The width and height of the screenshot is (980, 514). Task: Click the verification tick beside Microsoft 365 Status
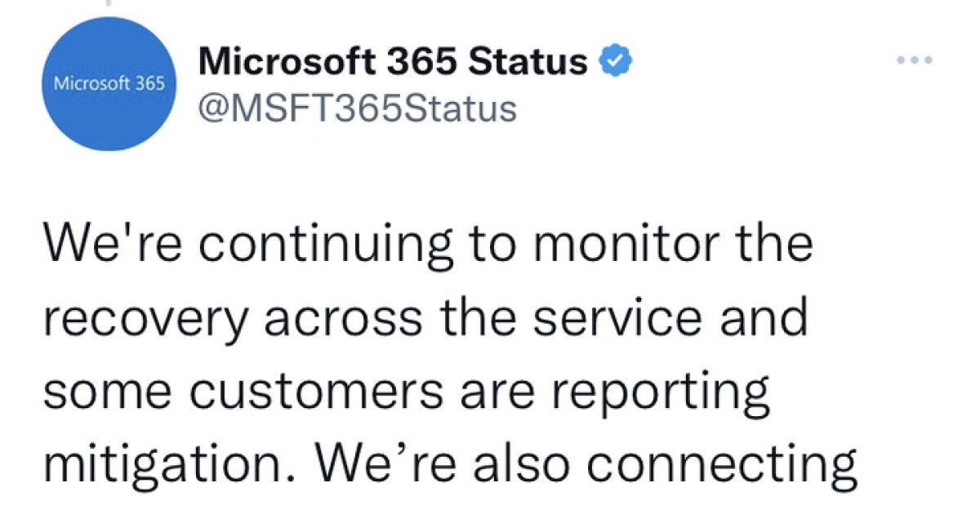(x=615, y=60)
